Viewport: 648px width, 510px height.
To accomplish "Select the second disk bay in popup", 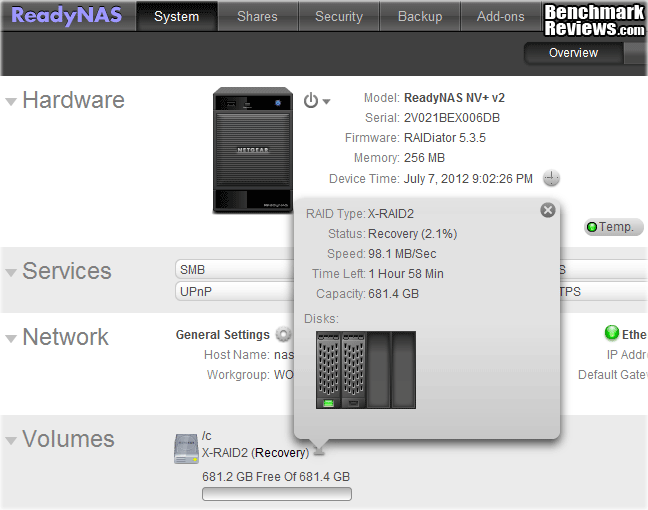I will point(354,370).
